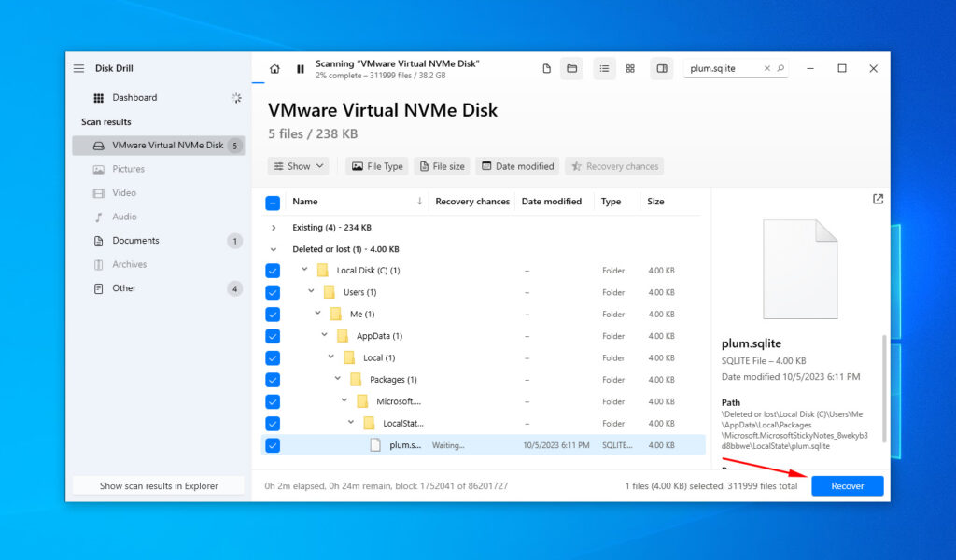Check the checkbox for Local Disk (C:)
Screen dimensions: 956x560
[x=272, y=270]
